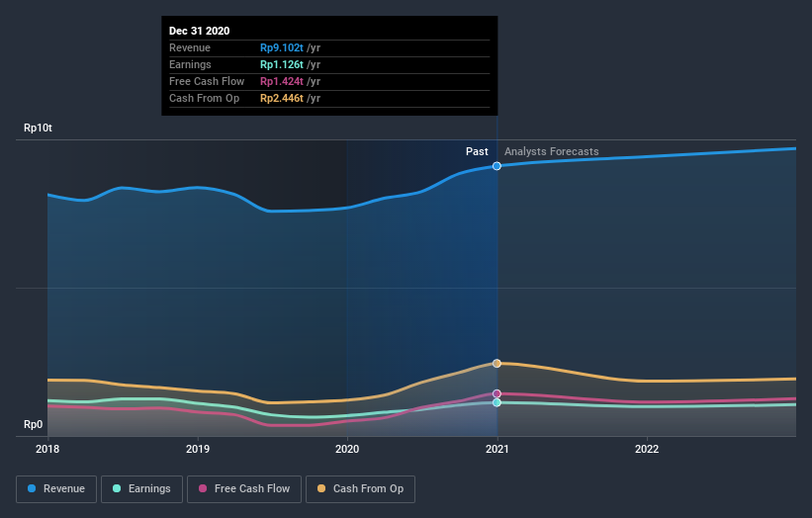Image resolution: width=812 pixels, height=518 pixels.
Task: Click the Rp9.102t revenue value
Action: (x=282, y=47)
